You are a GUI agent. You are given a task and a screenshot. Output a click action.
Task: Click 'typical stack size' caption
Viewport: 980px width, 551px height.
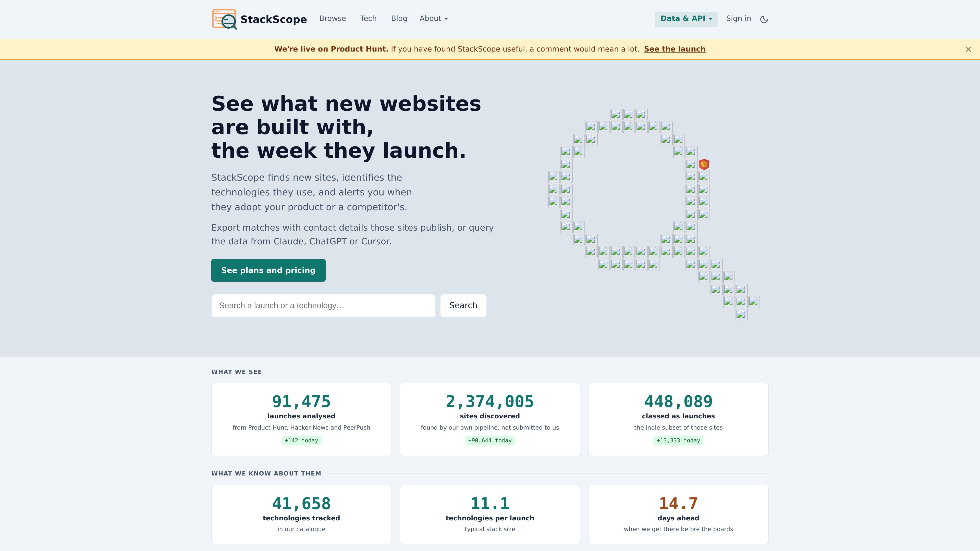click(x=490, y=529)
